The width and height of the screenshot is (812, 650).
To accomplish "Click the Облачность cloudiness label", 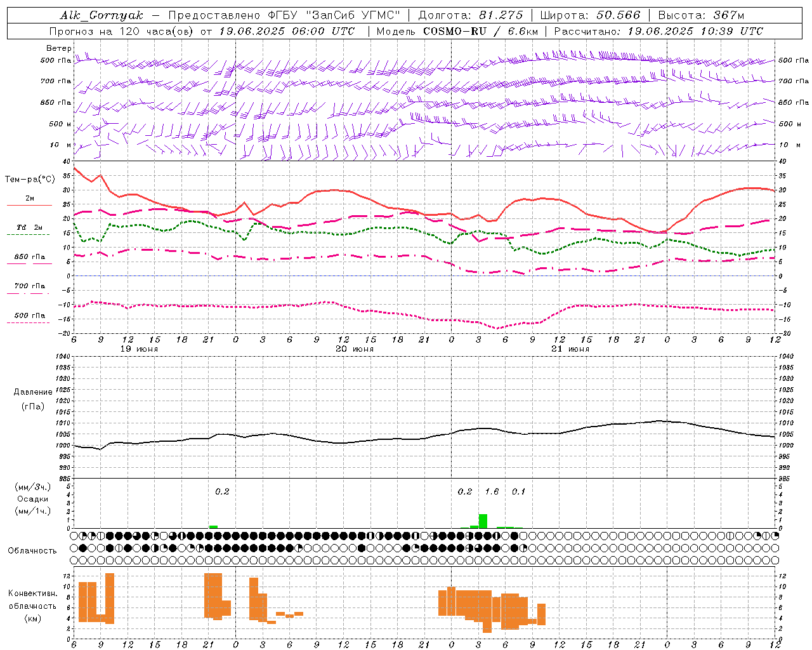I will pos(32,550).
